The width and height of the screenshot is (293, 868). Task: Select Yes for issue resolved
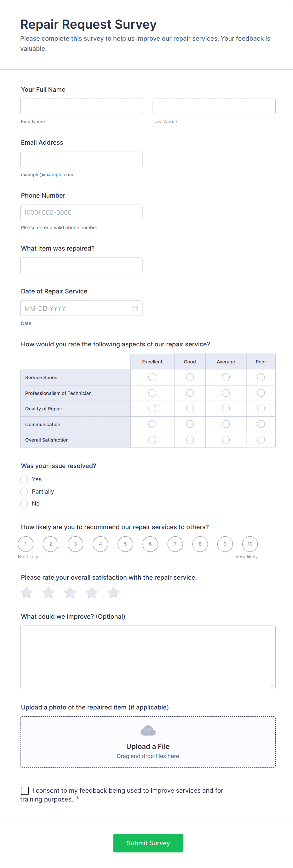24,479
